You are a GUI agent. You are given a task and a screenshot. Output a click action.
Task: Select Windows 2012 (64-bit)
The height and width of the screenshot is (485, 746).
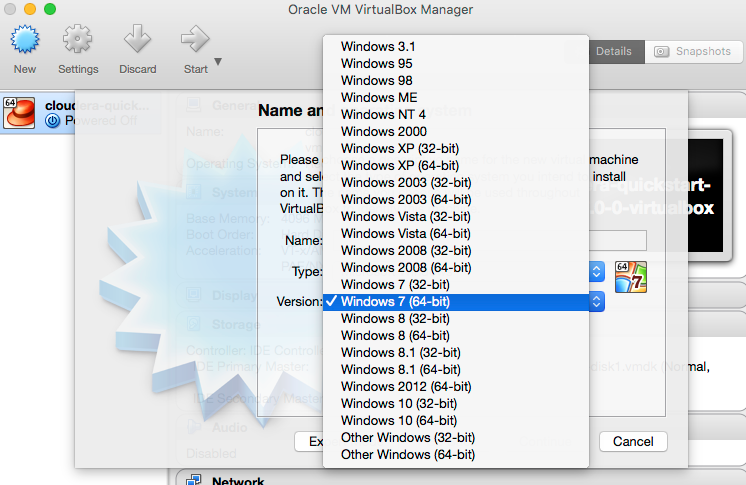pyautogui.click(x=456, y=386)
